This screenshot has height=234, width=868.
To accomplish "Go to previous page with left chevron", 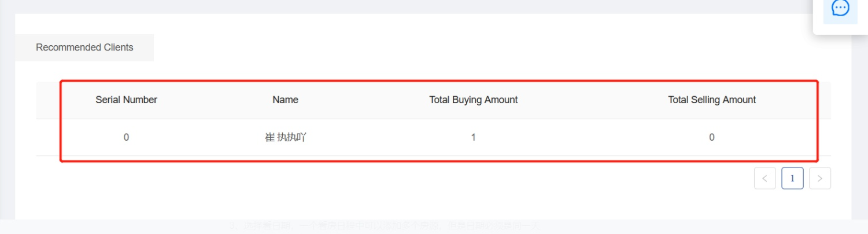I will pyautogui.click(x=764, y=178).
